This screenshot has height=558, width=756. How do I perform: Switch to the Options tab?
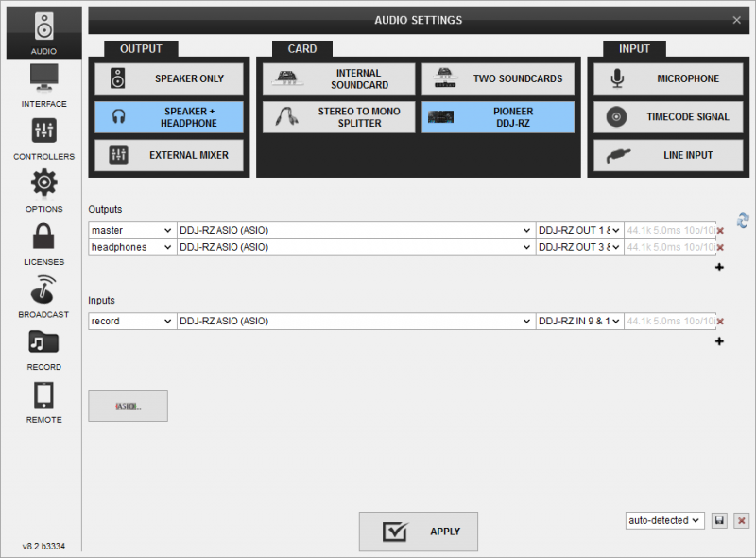43,191
